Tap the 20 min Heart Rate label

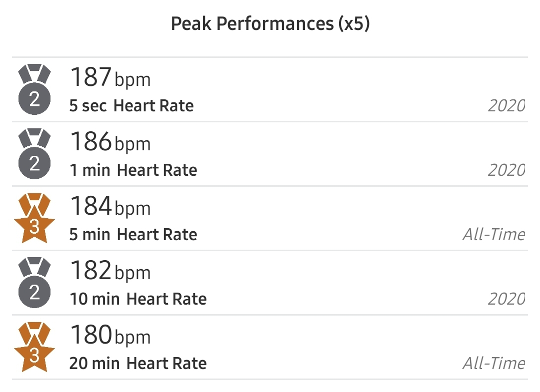[x=138, y=364]
